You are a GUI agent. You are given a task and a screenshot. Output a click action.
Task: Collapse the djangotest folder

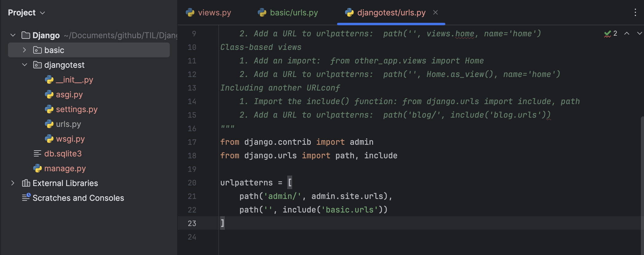(25, 65)
